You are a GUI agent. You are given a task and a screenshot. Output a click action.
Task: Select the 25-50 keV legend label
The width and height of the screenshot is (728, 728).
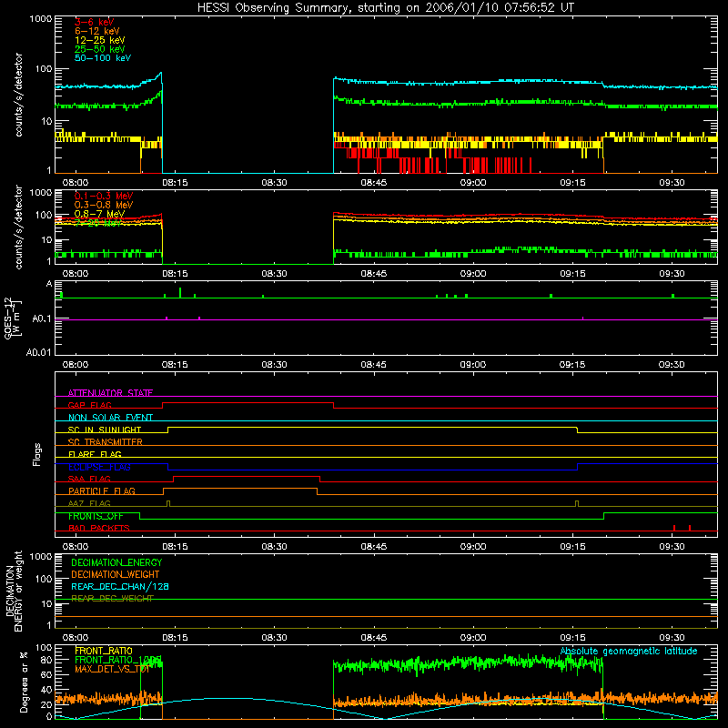(x=100, y=49)
